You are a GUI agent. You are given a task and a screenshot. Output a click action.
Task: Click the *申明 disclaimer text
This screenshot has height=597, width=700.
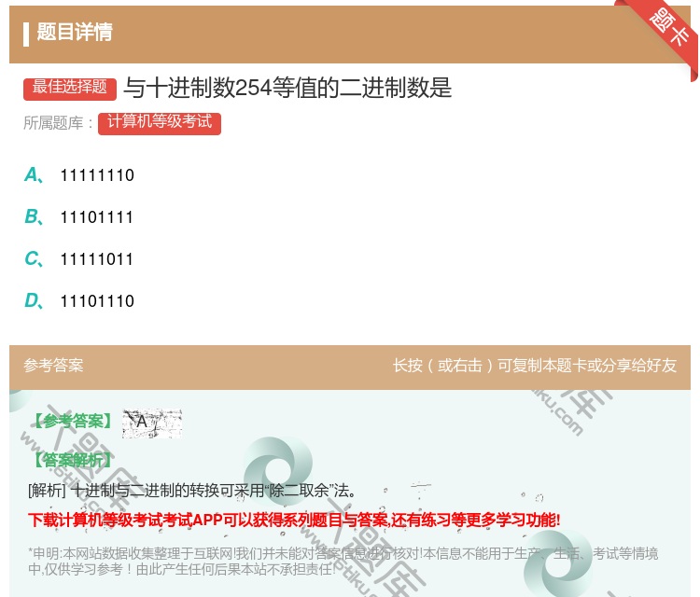point(343,561)
